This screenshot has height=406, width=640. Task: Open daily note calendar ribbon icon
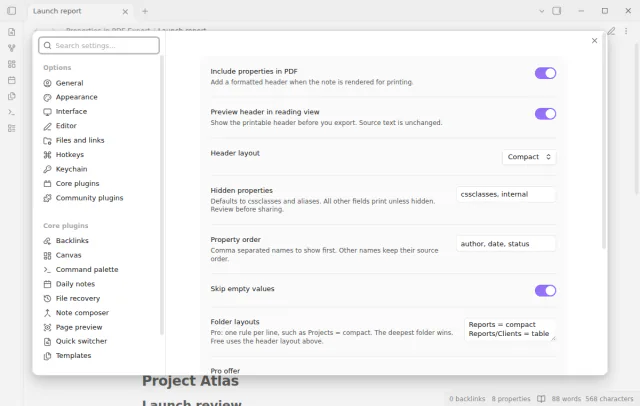12,80
